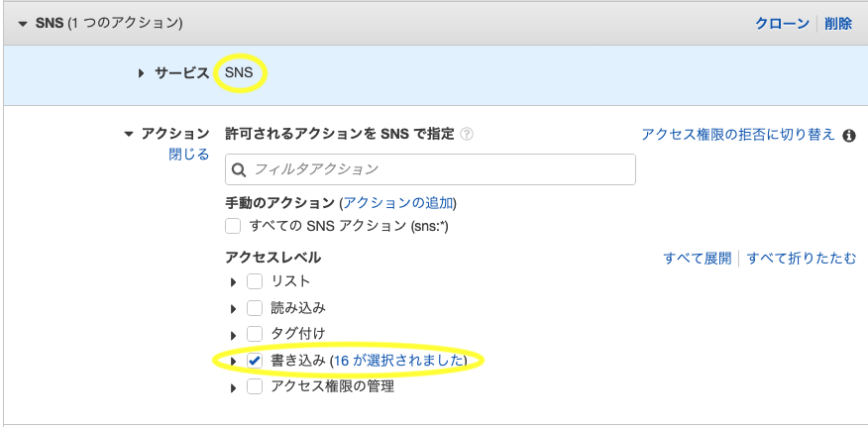
Task: Click the magnifier icon in filter field
Action: (239, 170)
